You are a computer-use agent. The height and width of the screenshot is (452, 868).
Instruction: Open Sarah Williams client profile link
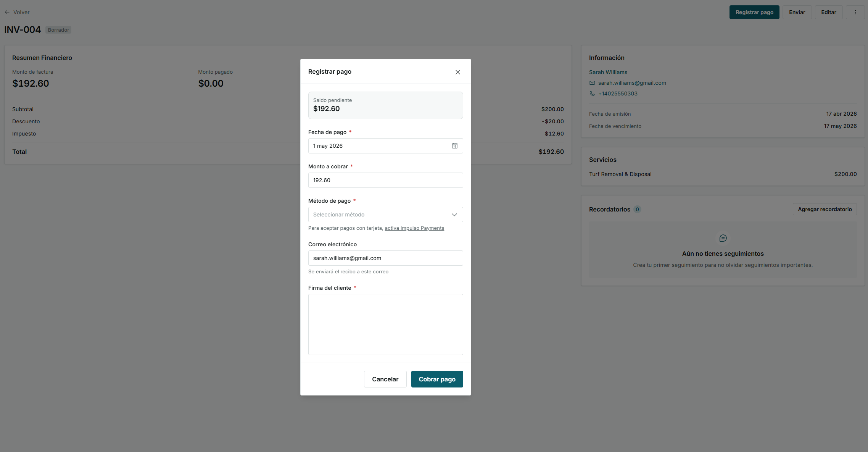tap(608, 72)
